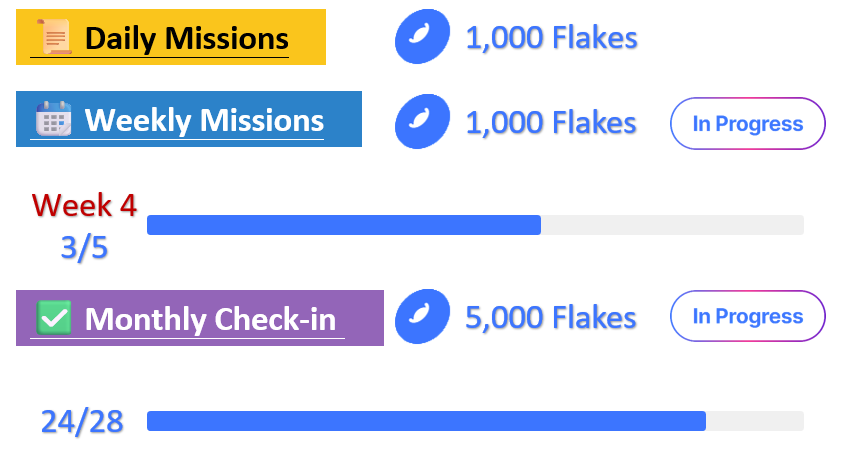The image size is (848, 466).
Task: Click the Daily Missions 1,000 Flakes reward text
Action: 551,38
